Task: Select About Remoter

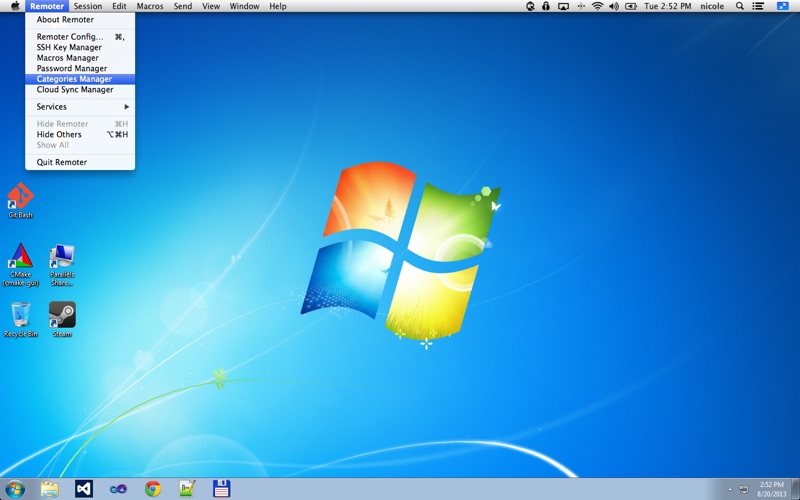Action: [x=80, y=19]
